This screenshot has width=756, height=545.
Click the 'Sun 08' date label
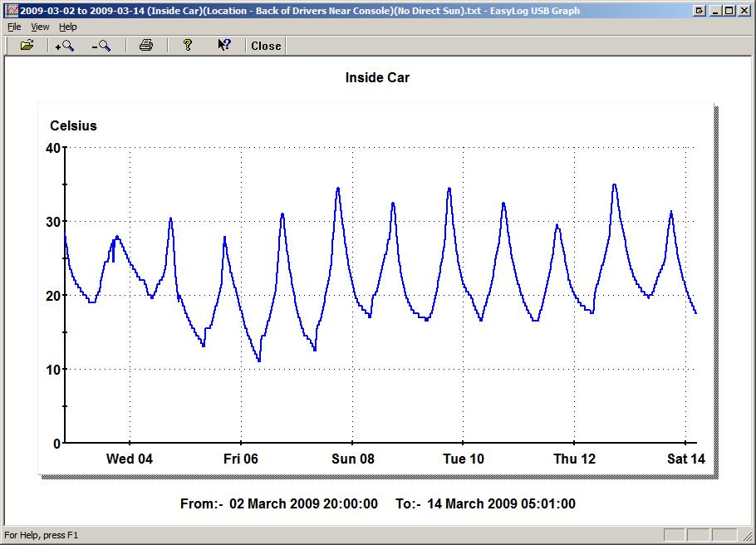point(353,459)
